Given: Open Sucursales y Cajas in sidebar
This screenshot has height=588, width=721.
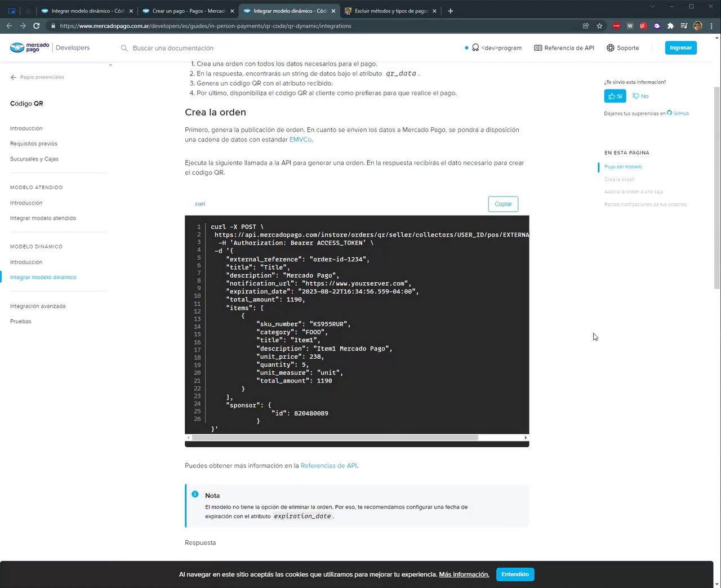Looking at the screenshot, I should (34, 159).
